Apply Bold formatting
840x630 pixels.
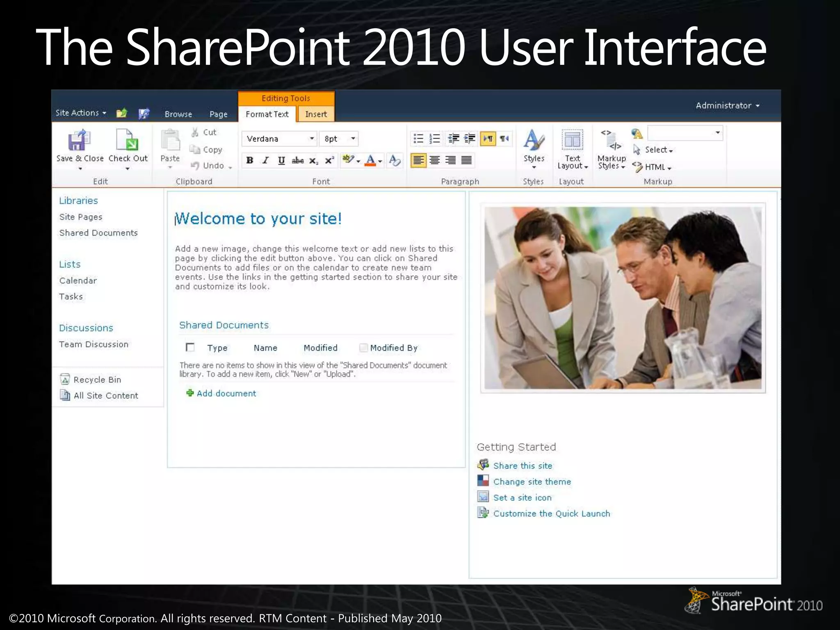(249, 160)
